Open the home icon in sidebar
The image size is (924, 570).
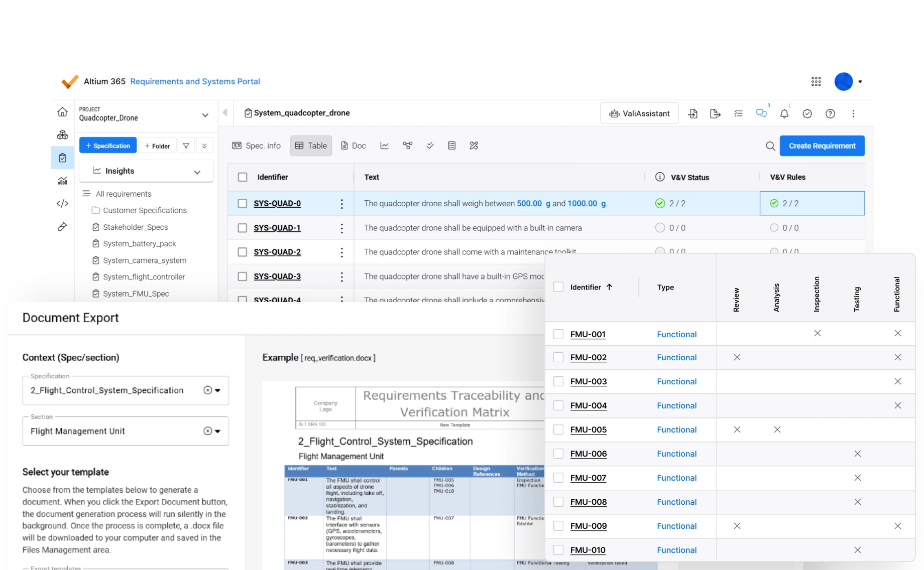(62, 112)
